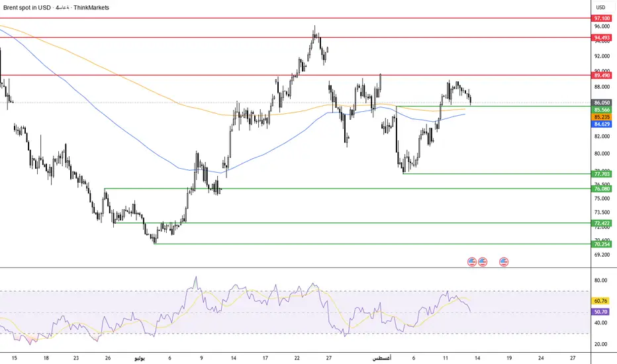This screenshot has height=364, width=617.
Task: Click the green 85.566 price label
Action: point(602,110)
